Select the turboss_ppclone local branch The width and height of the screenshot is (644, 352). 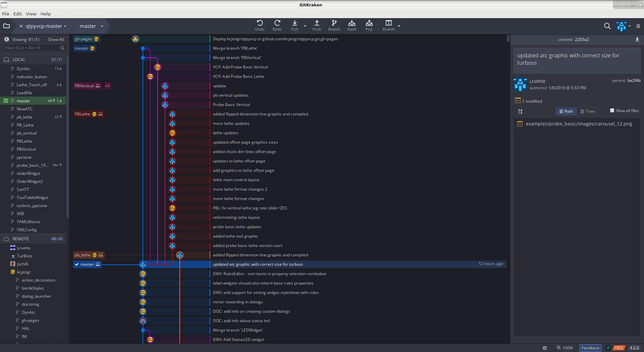coord(32,206)
